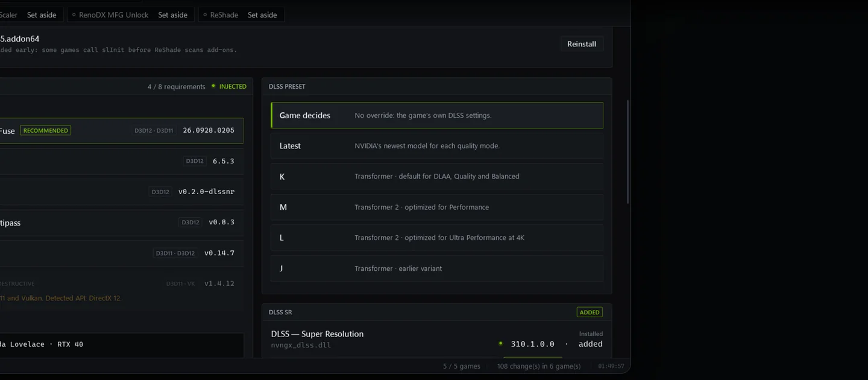This screenshot has height=380, width=868.
Task: Click the ADDED badge in DLSS SR
Action: (x=590, y=312)
